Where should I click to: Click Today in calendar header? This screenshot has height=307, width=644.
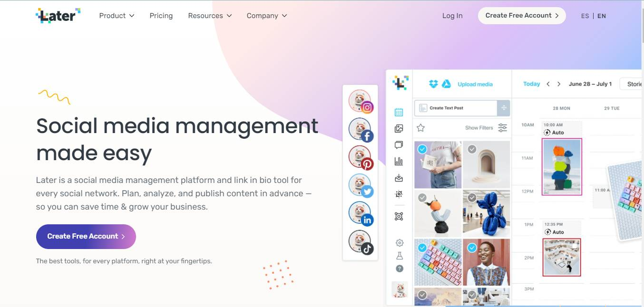pyautogui.click(x=531, y=84)
